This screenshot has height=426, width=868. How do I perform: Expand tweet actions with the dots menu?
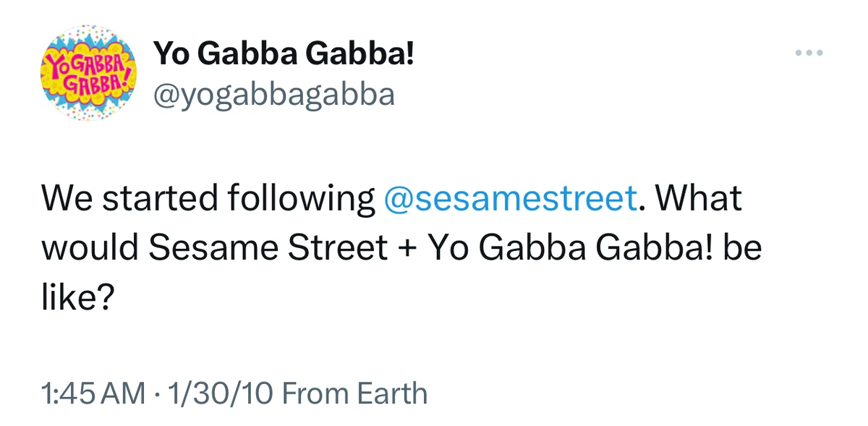click(808, 52)
